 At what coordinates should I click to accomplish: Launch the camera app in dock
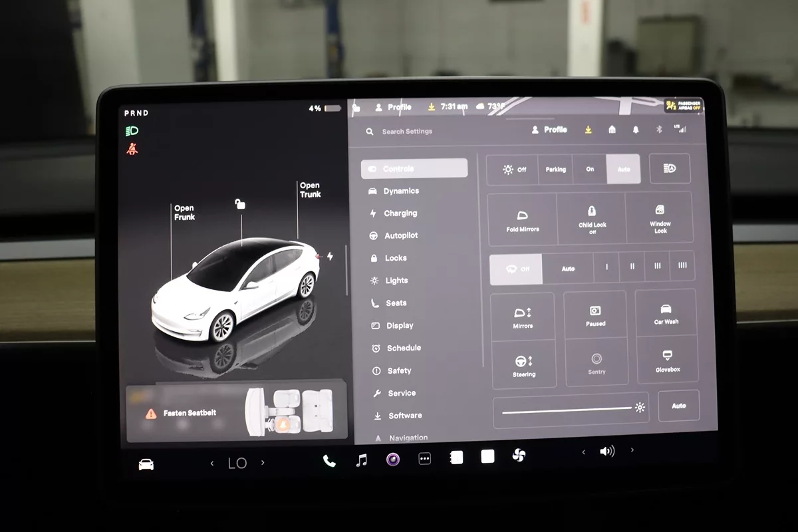tap(393, 459)
